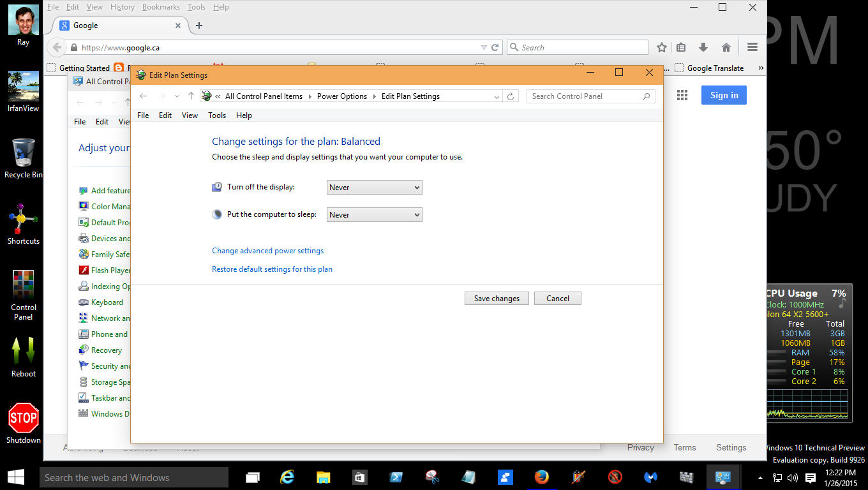Open Task View on the taskbar

tap(253, 477)
